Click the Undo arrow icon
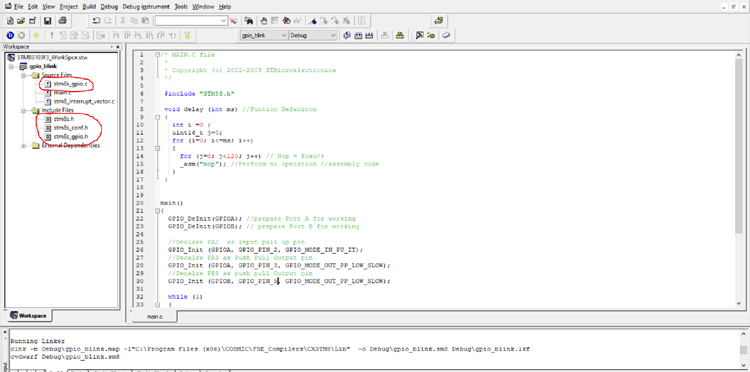 (x=97, y=21)
